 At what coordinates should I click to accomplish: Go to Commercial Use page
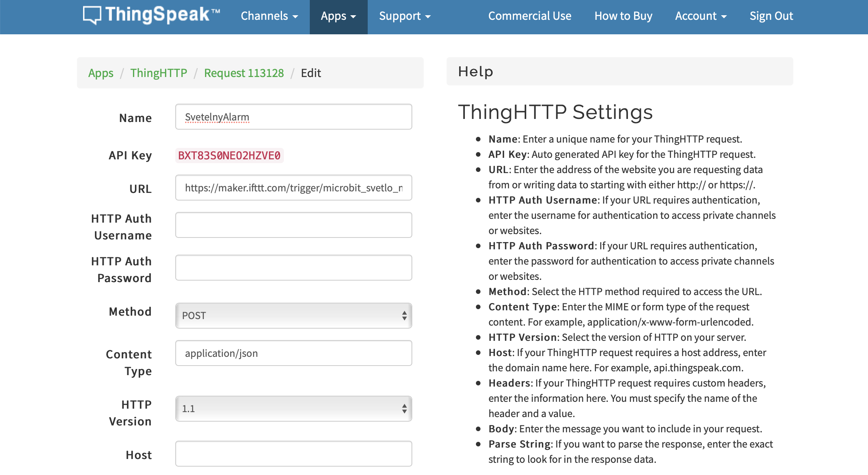[530, 16]
